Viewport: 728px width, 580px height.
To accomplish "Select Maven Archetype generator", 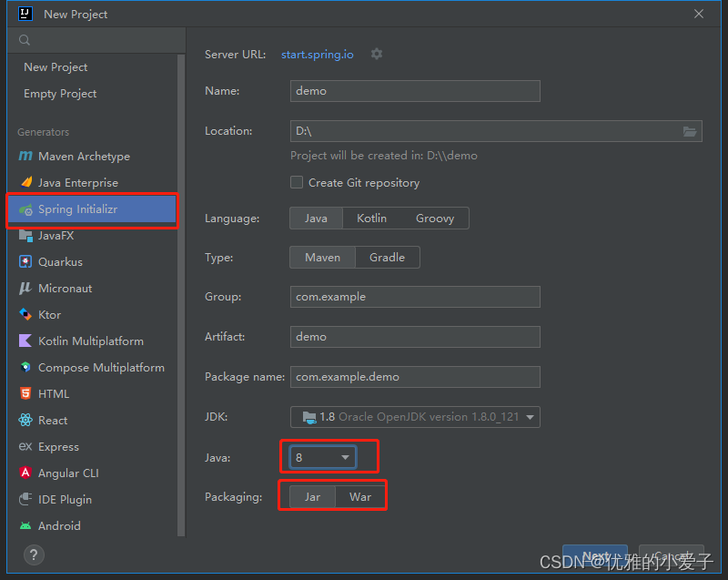I will pyautogui.click(x=92, y=156).
